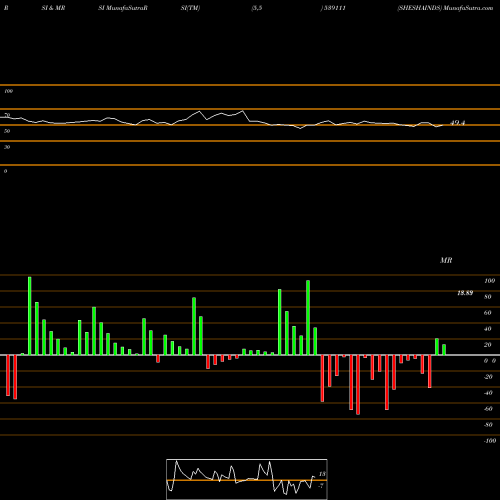
Task: Click the 40 label on MR axis
Action: (x=488, y=329)
